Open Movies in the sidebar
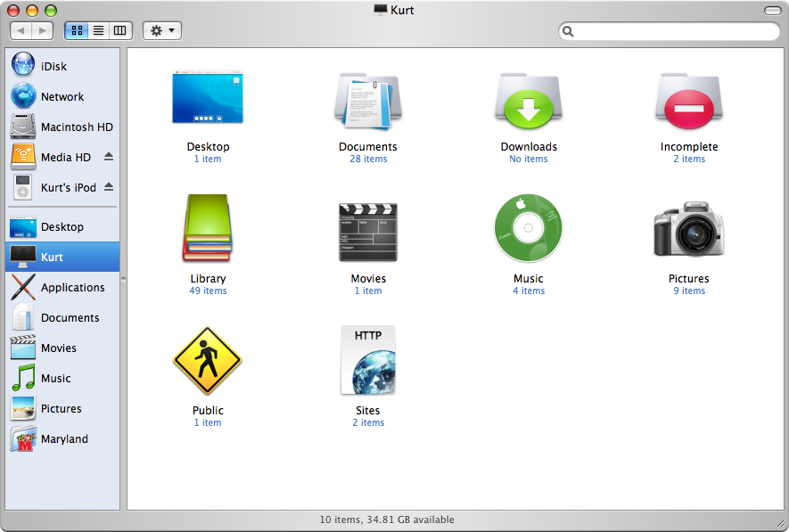 [62, 348]
